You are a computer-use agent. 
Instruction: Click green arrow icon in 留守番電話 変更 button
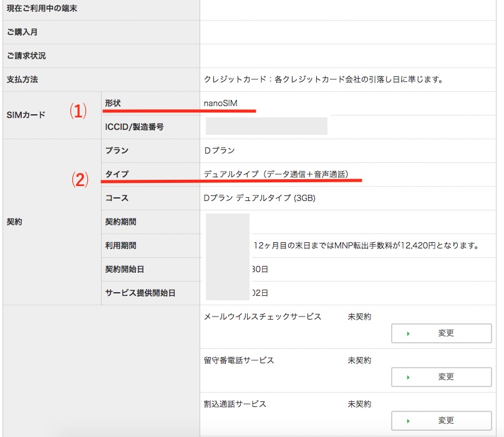[x=408, y=378]
